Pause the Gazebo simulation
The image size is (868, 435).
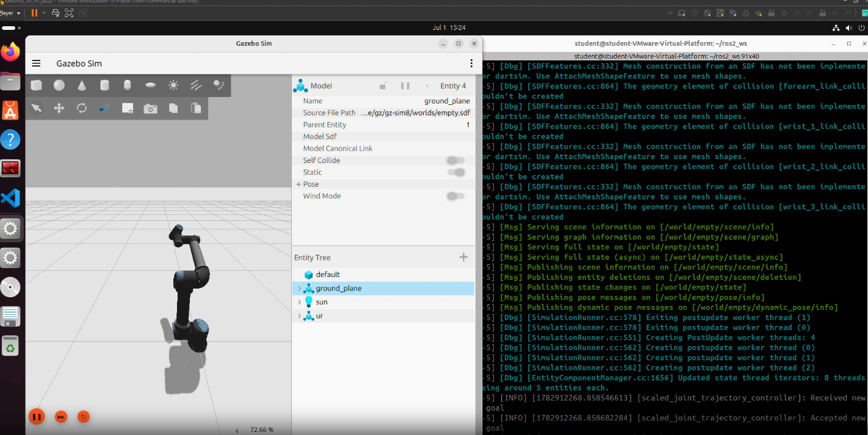37,417
